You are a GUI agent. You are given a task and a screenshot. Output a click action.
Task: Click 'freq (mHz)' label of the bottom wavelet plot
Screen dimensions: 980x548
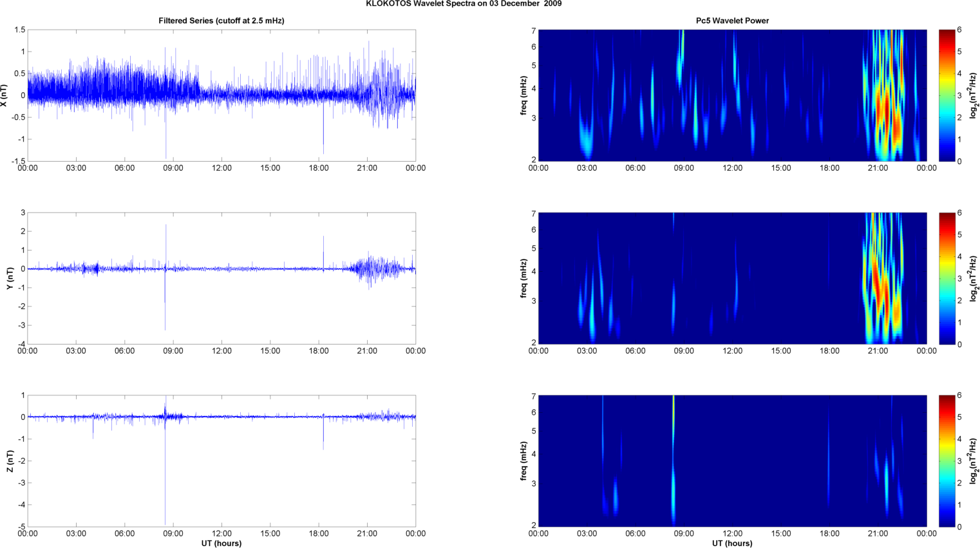pos(524,461)
